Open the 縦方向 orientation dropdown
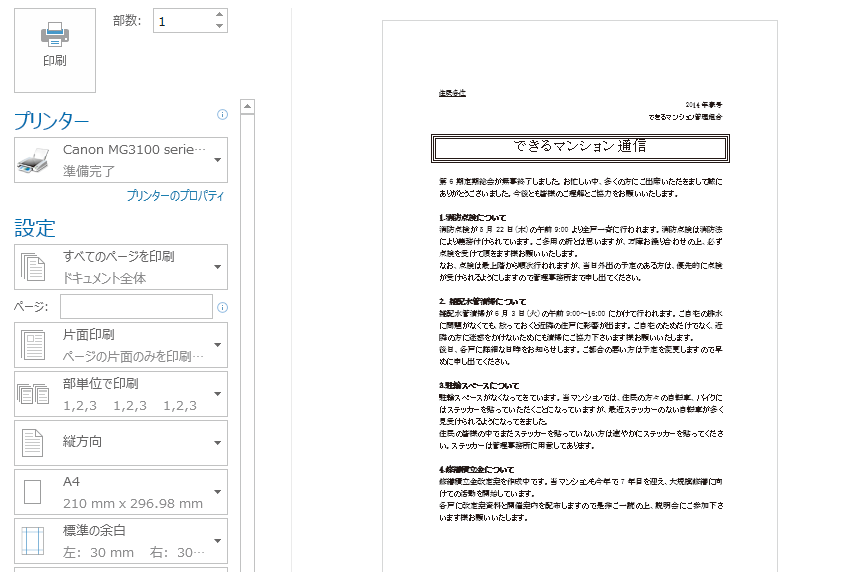858x572 pixels. tap(121, 443)
